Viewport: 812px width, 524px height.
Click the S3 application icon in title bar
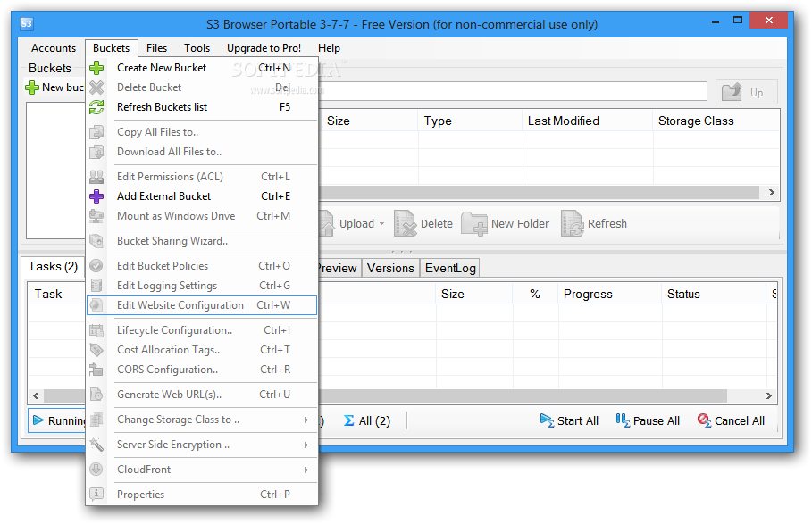(x=27, y=23)
